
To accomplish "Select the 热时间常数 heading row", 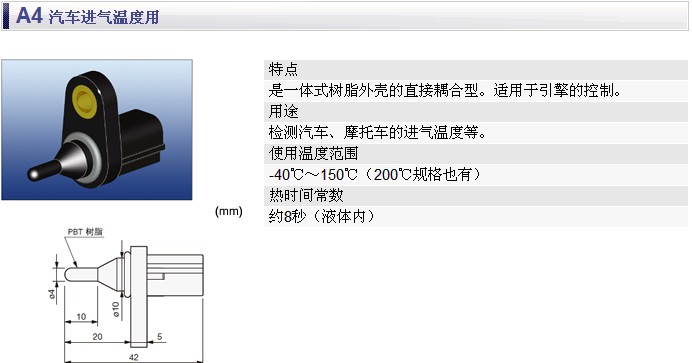I will point(476,195).
